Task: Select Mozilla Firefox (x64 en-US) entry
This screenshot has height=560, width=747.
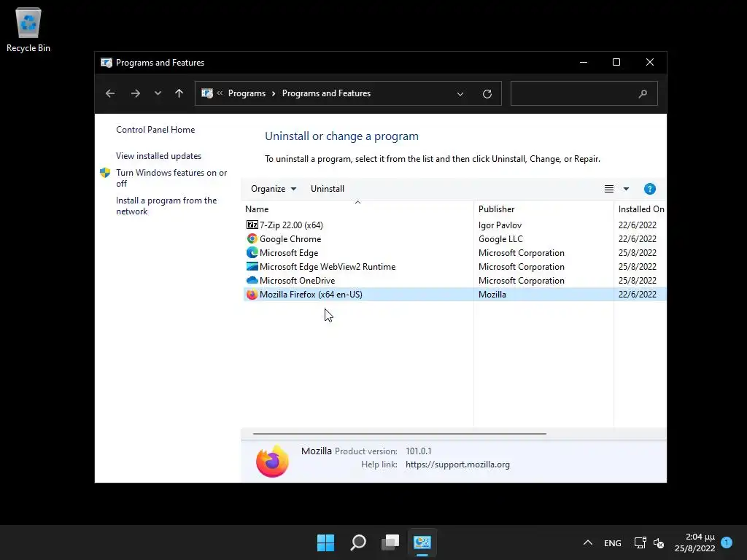Action: [455, 295]
